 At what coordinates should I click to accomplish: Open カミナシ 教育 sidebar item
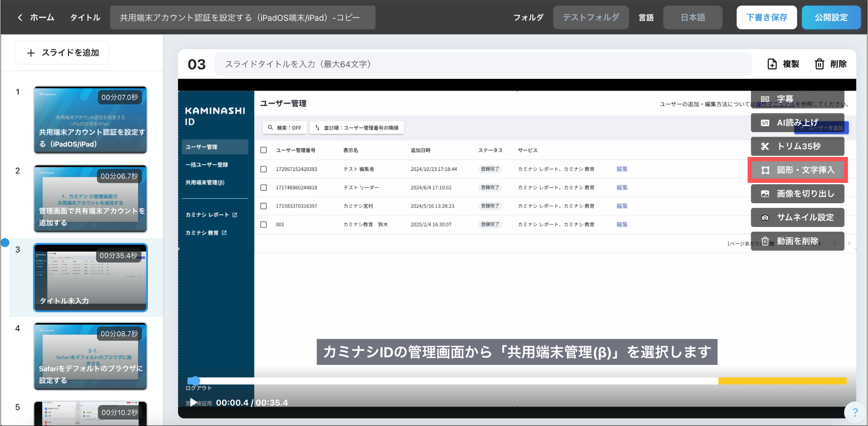[206, 233]
